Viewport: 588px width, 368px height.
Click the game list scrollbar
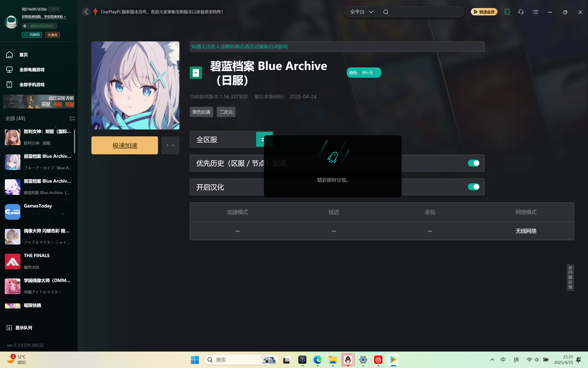point(74,141)
